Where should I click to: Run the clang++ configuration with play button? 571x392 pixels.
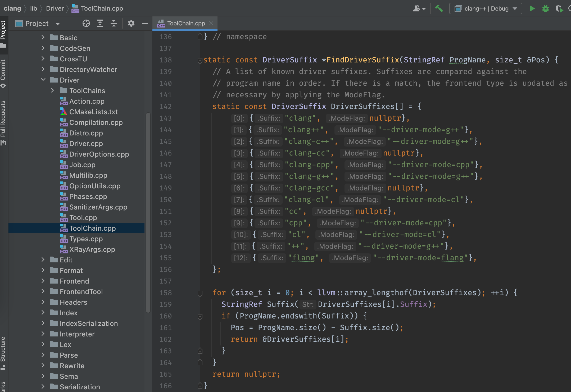(x=532, y=8)
